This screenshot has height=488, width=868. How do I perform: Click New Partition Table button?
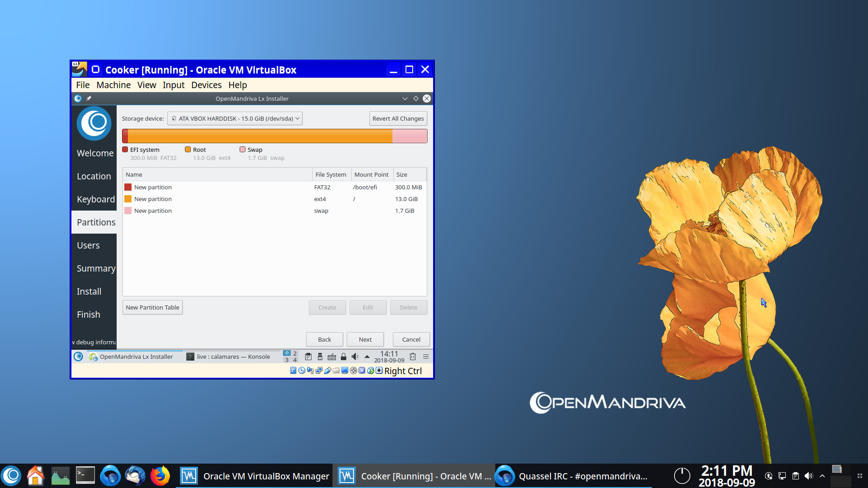(152, 307)
